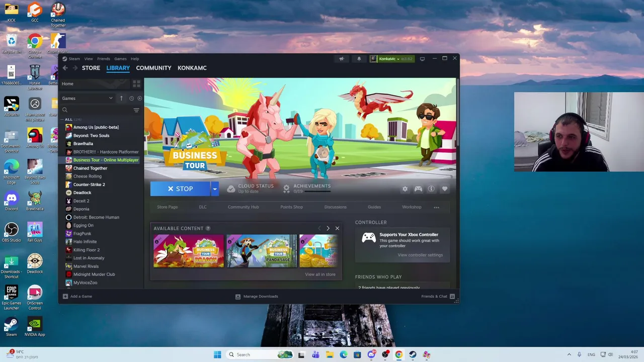Click View all in store link
The image size is (644, 362).
click(320, 275)
